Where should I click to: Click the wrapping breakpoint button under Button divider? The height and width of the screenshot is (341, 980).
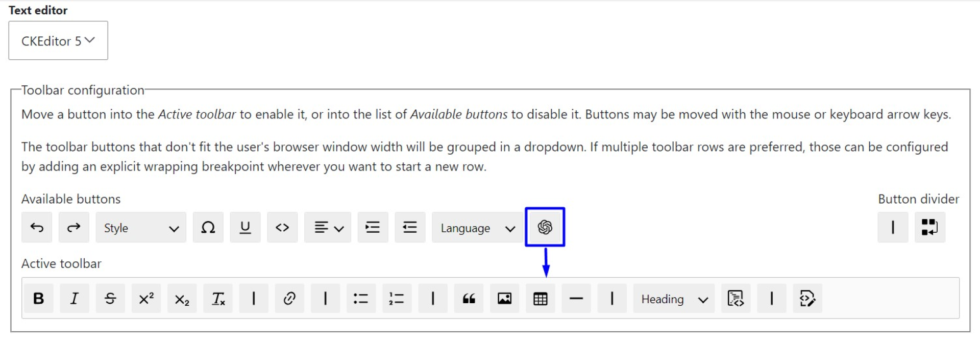pyautogui.click(x=930, y=227)
